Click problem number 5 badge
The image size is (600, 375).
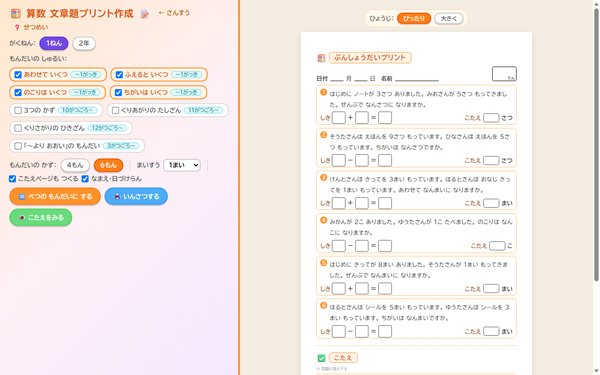323,263
